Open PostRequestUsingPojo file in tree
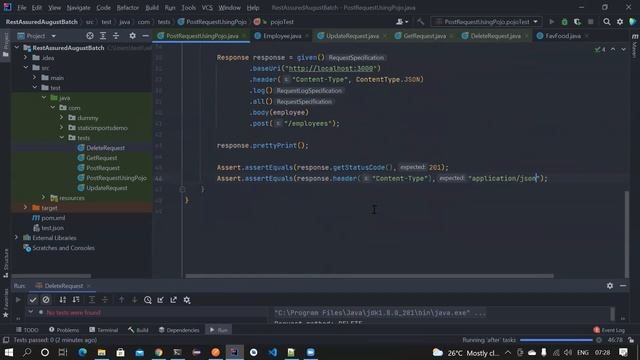 (x=116, y=178)
